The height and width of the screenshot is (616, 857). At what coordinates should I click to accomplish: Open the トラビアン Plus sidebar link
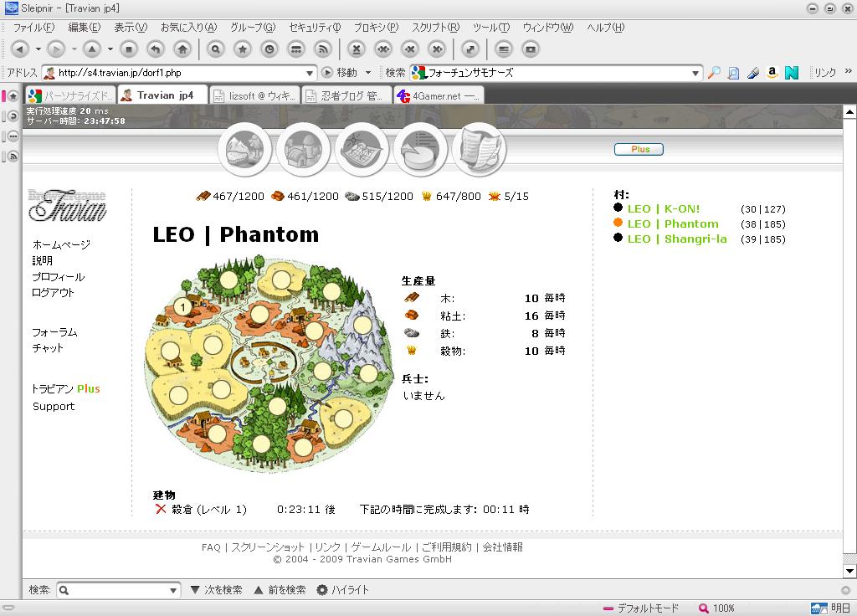[x=65, y=388]
